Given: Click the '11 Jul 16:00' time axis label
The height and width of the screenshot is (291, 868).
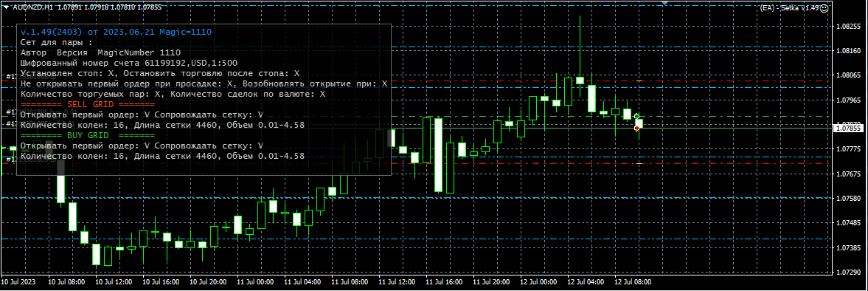Looking at the screenshot, I should point(443,282).
